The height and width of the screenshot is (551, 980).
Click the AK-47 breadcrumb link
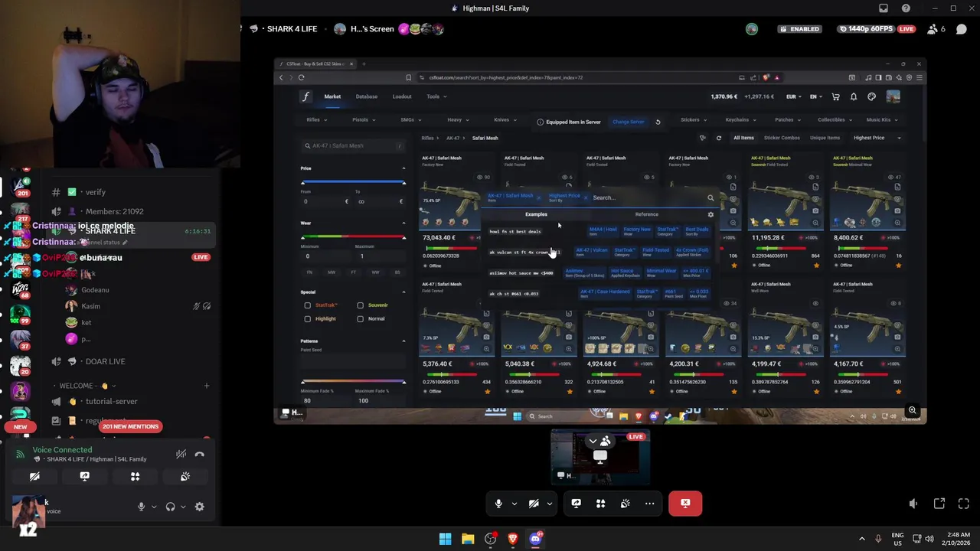[452, 139]
